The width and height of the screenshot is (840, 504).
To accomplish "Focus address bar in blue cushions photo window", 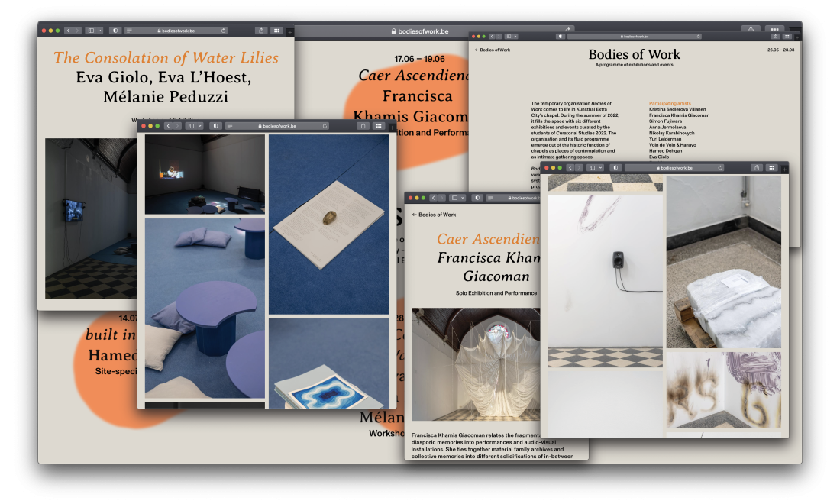I will tap(277, 126).
